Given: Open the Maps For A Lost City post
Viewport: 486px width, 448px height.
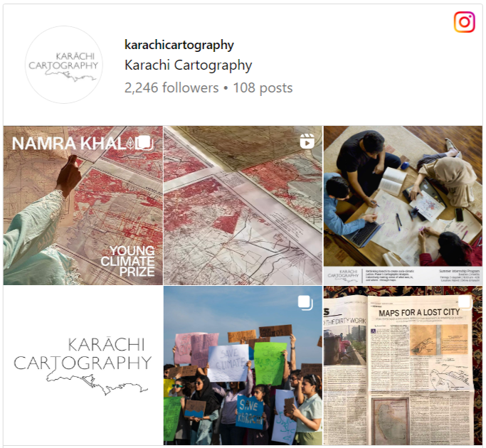Looking at the screenshot, I should pyautogui.click(x=403, y=366).
